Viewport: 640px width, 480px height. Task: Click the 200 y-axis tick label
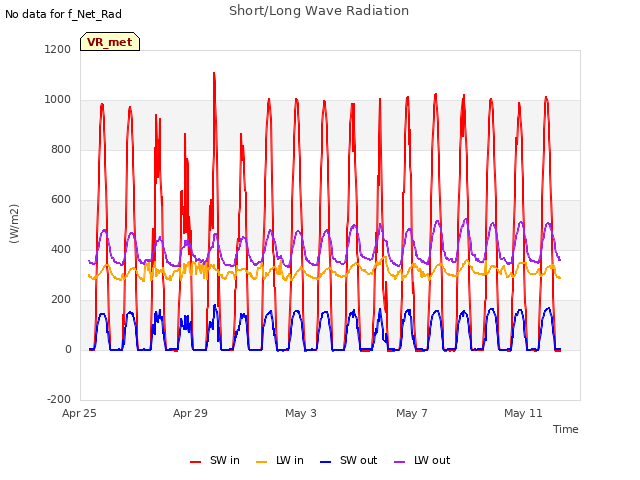pos(61,300)
